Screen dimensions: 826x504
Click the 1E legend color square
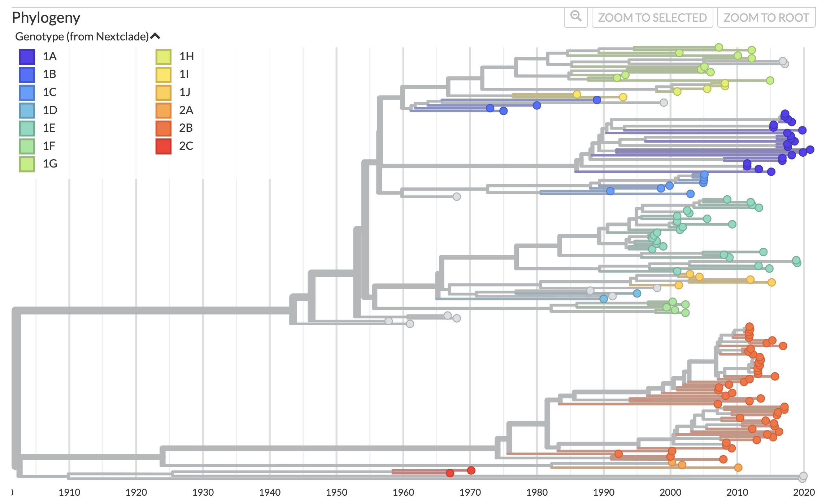tap(27, 128)
